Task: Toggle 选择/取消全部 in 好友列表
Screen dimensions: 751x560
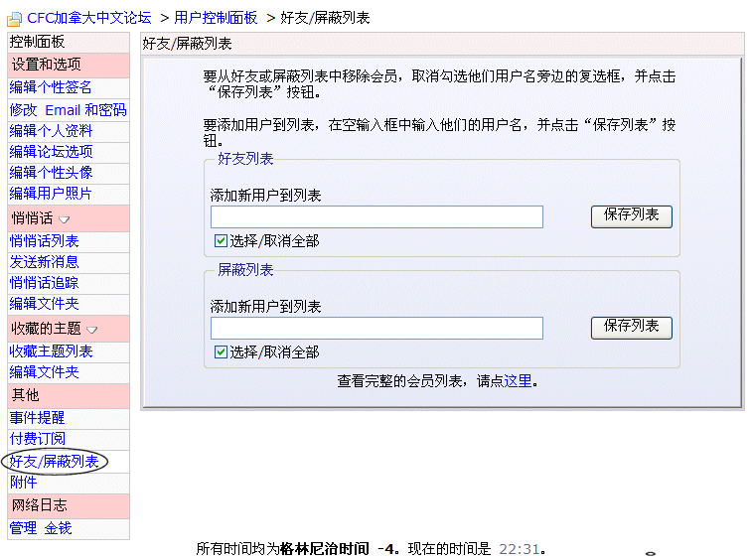Action: (x=221, y=240)
